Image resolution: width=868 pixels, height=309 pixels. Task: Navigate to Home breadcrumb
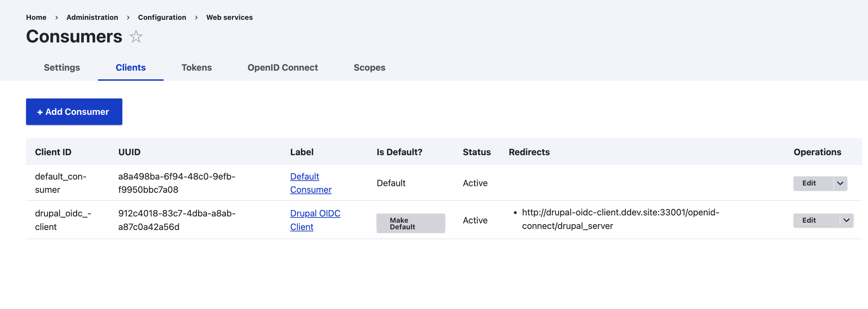pyautogui.click(x=36, y=17)
